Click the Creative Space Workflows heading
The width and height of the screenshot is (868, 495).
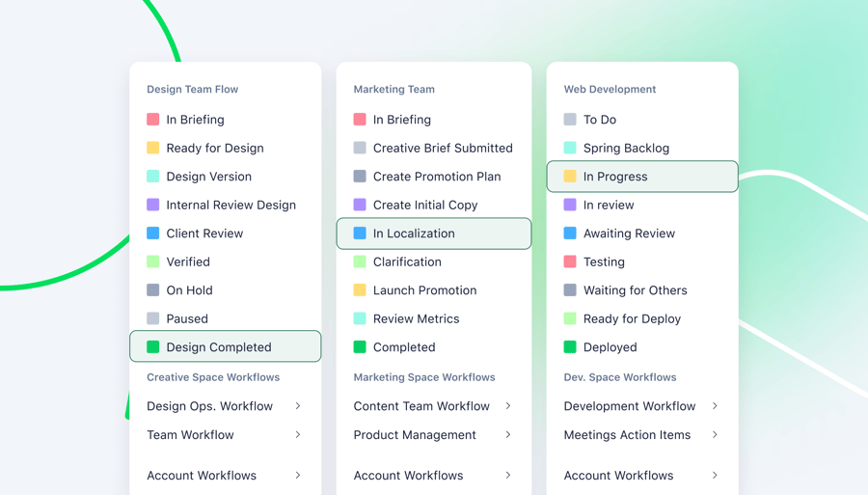pyautogui.click(x=213, y=377)
